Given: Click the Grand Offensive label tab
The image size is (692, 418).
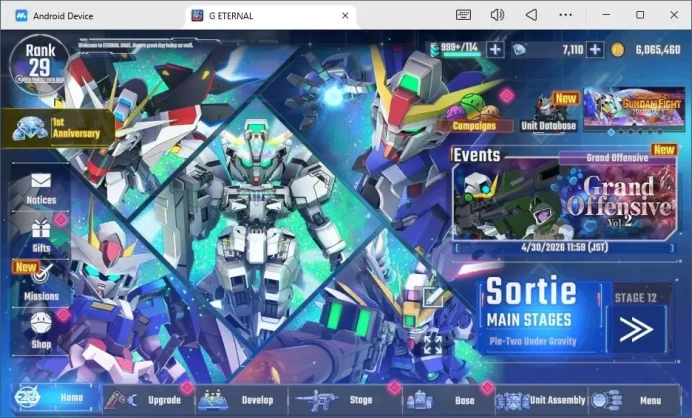Looking at the screenshot, I should (x=617, y=158).
